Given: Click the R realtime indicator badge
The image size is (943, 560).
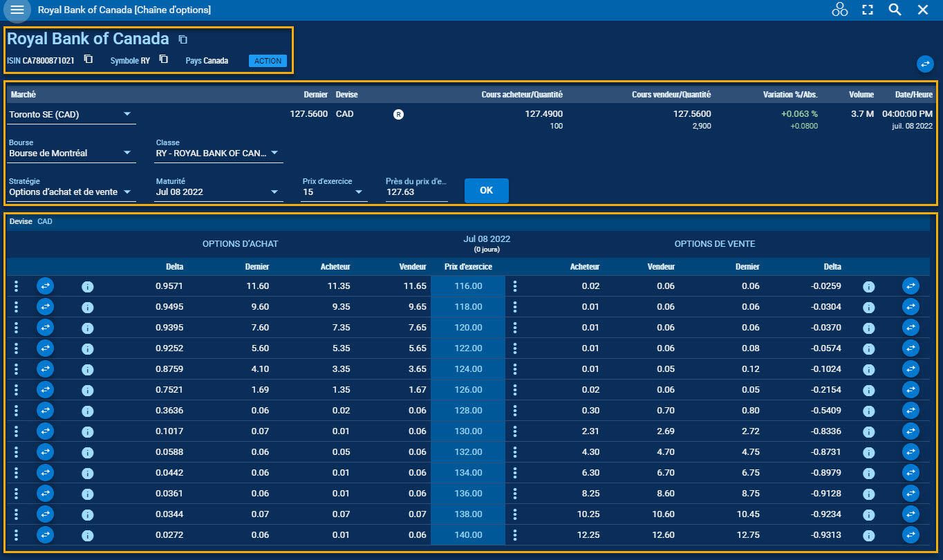Looking at the screenshot, I should (398, 114).
